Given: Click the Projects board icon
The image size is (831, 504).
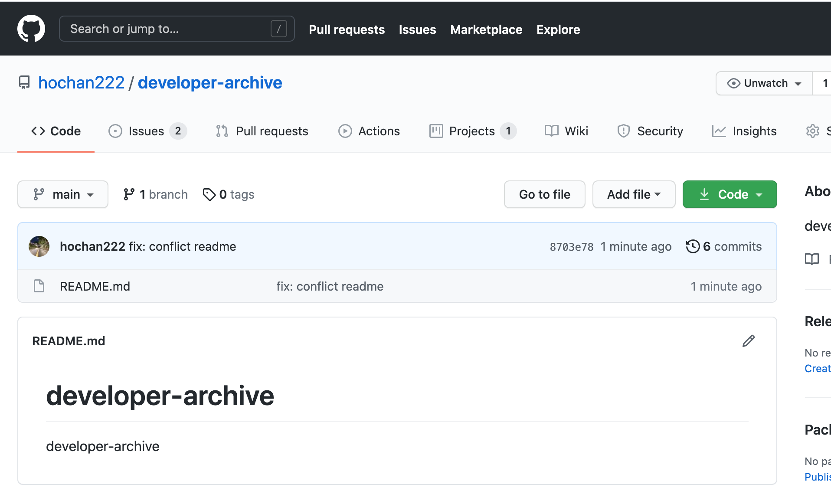Looking at the screenshot, I should (x=436, y=131).
